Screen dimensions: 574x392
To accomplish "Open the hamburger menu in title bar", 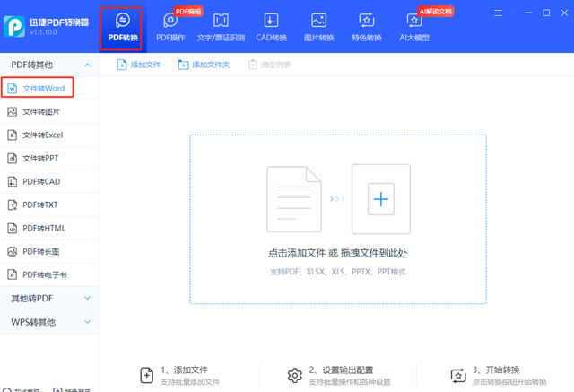I will coord(498,13).
